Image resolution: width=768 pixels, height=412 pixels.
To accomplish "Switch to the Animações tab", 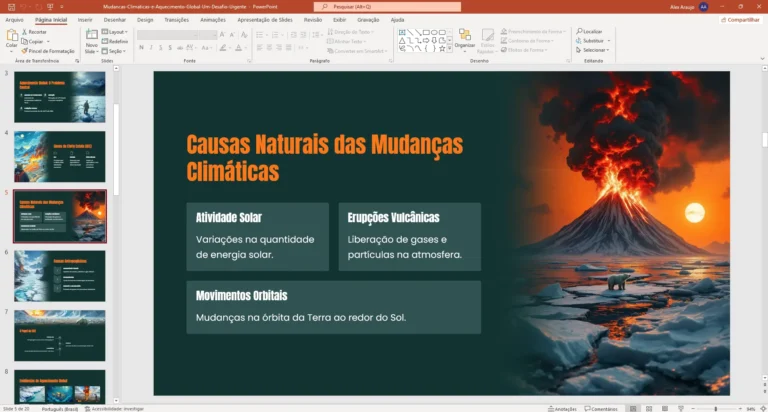I will (x=213, y=20).
